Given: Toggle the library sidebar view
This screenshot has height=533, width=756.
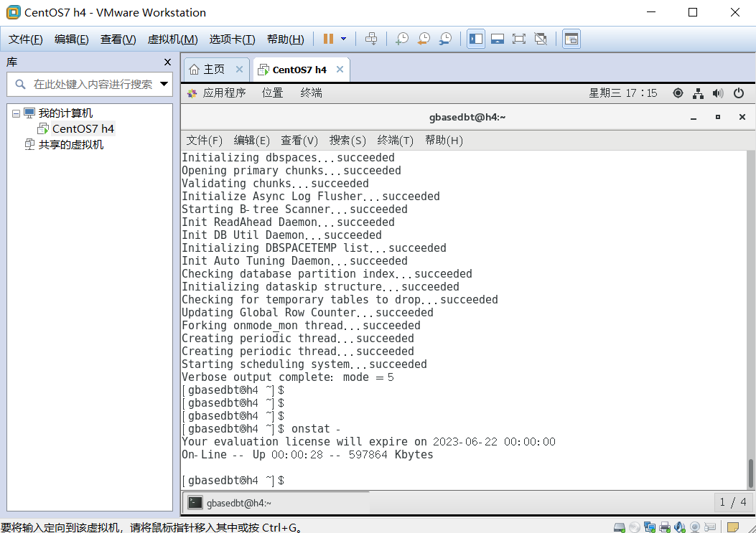Looking at the screenshot, I should pos(476,39).
